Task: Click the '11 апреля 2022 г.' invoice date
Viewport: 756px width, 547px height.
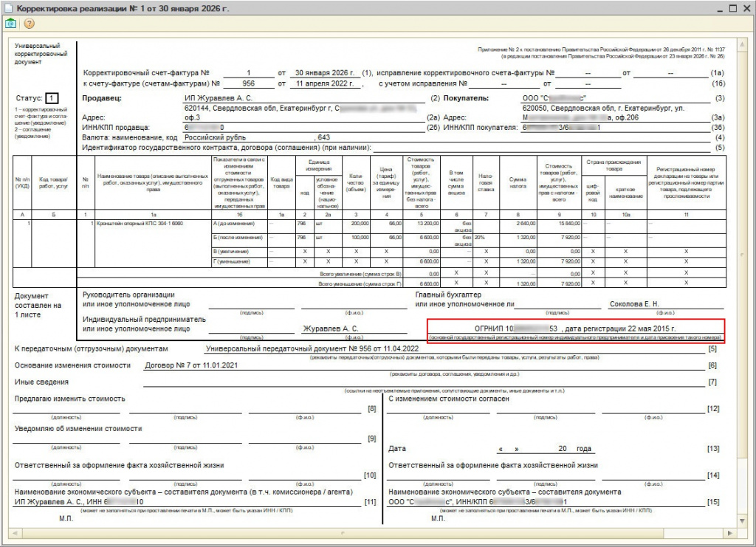Action: pos(325,83)
